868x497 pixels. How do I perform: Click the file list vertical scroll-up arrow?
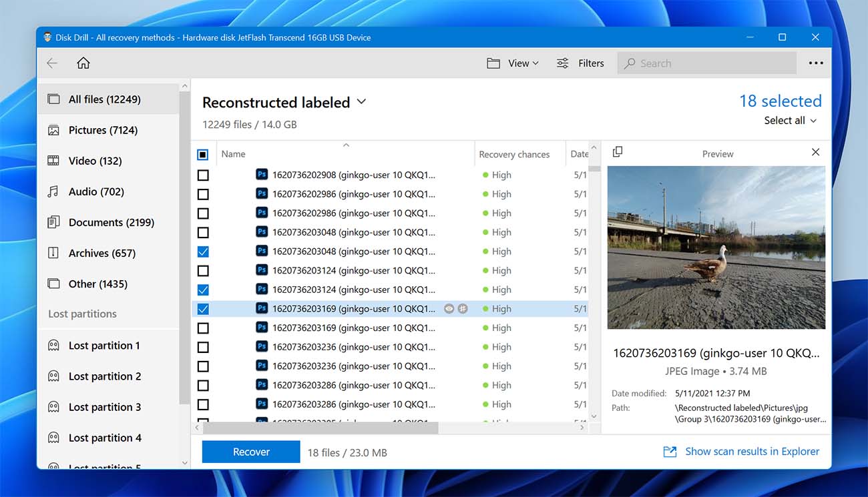tap(594, 148)
